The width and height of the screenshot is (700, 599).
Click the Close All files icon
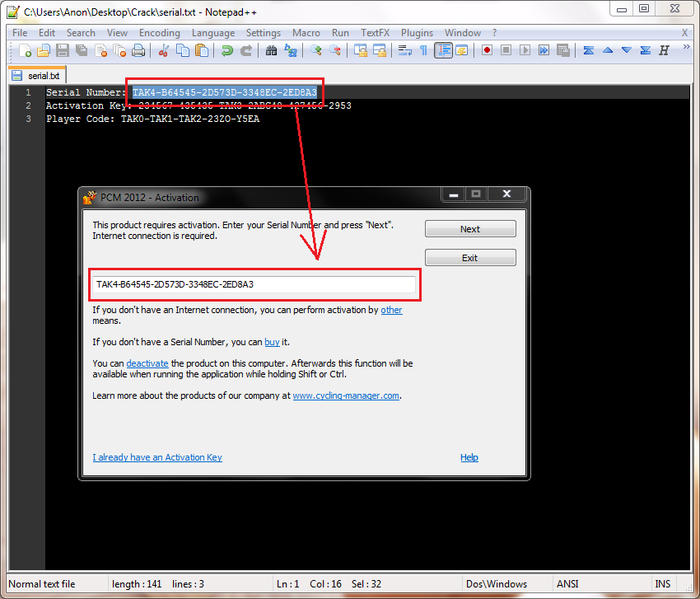click(119, 50)
